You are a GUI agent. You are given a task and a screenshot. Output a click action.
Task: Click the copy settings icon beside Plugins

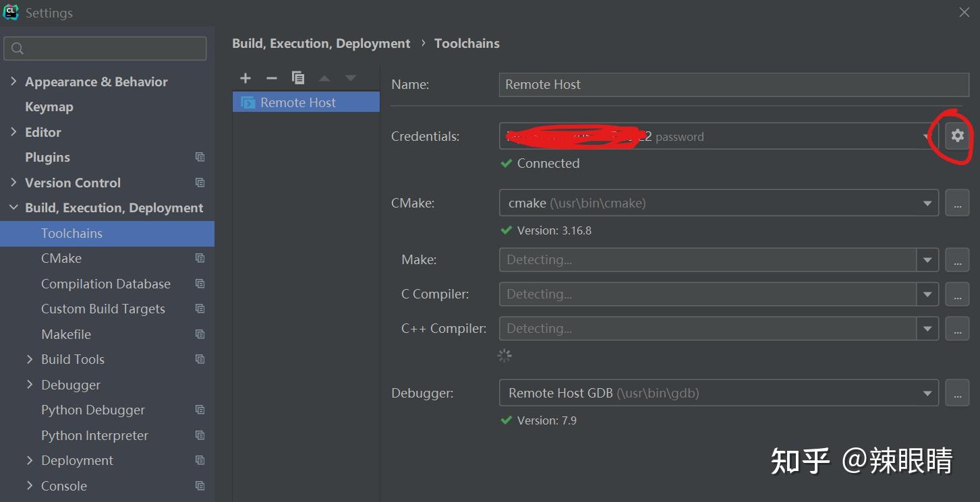pyautogui.click(x=200, y=156)
